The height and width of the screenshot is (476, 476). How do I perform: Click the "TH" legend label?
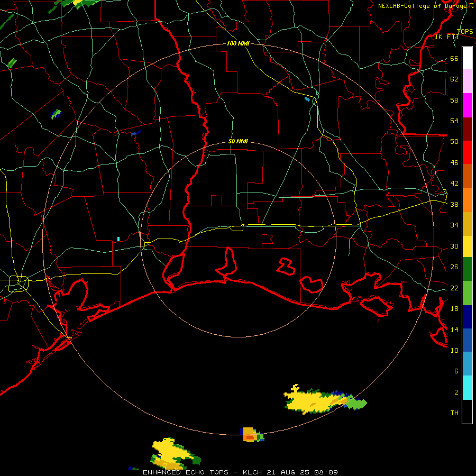point(454,413)
